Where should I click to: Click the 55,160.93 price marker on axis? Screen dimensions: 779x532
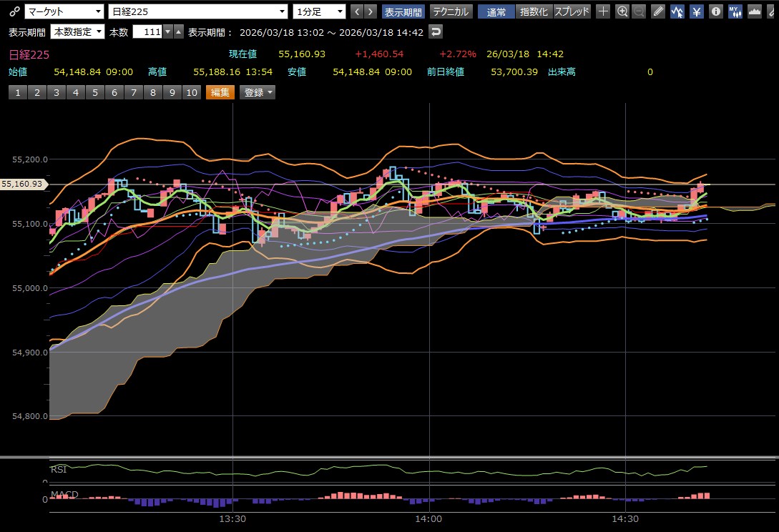[23, 184]
